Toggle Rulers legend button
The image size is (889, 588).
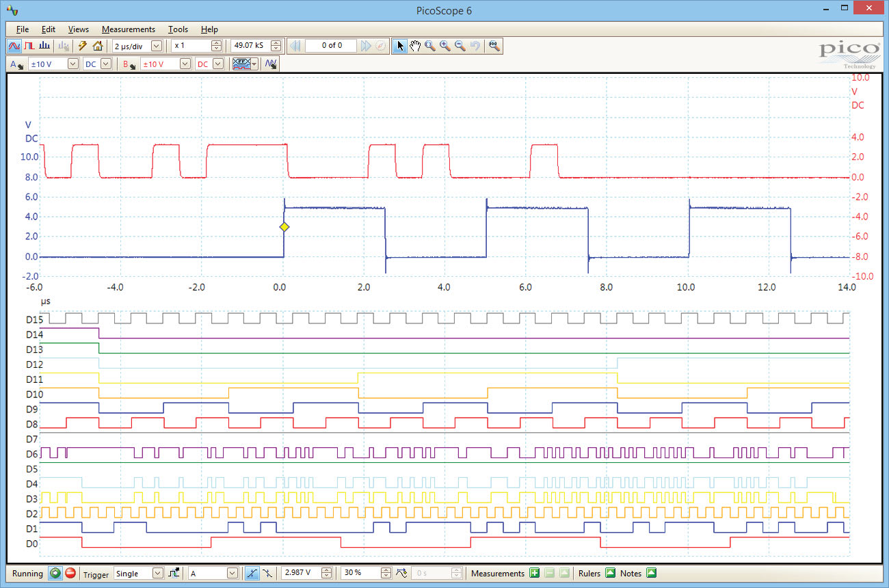610,573
